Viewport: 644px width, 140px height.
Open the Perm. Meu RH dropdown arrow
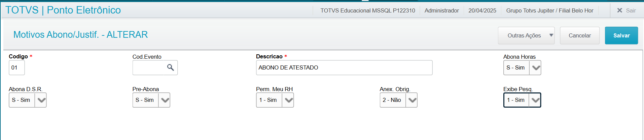(x=288, y=100)
